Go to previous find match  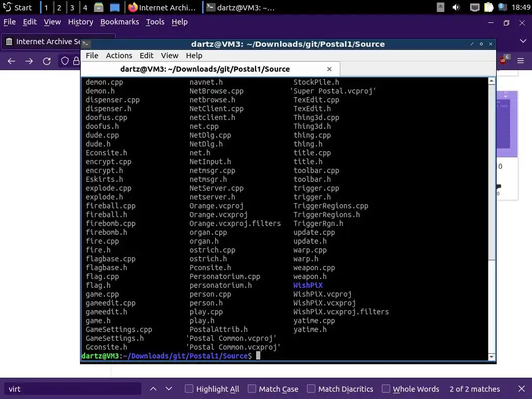pos(153,389)
